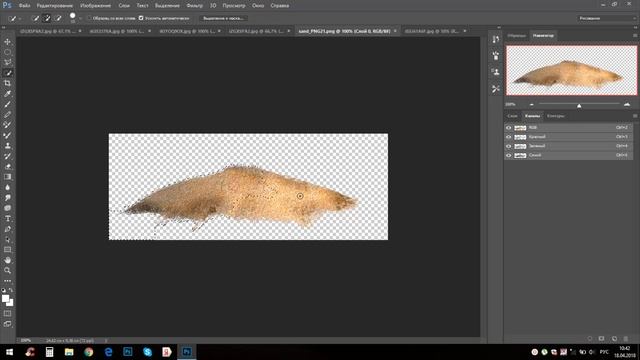Select the Move tool
The width and height of the screenshot is (640, 360).
click(7, 42)
